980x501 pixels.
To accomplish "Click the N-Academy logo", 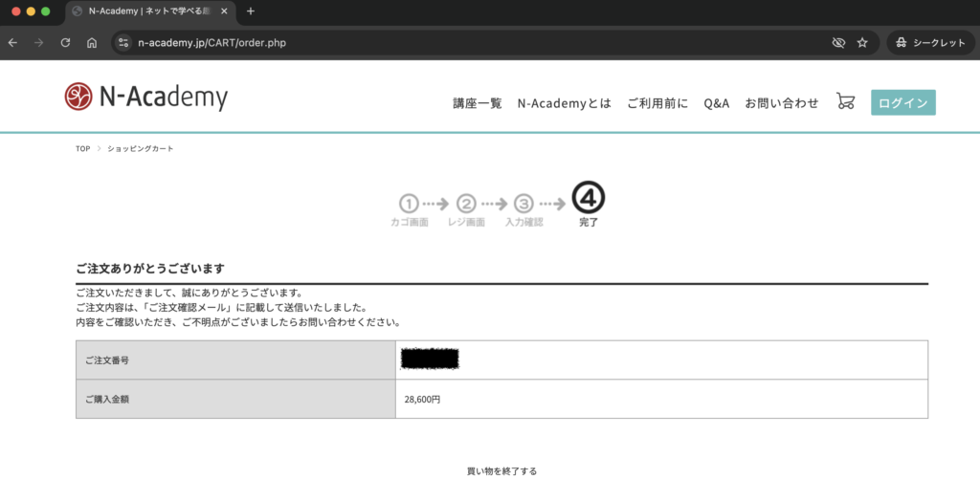I will [146, 97].
